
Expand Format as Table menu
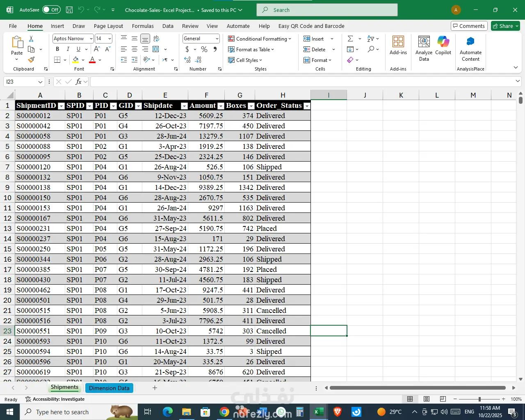click(x=251, y=49)
